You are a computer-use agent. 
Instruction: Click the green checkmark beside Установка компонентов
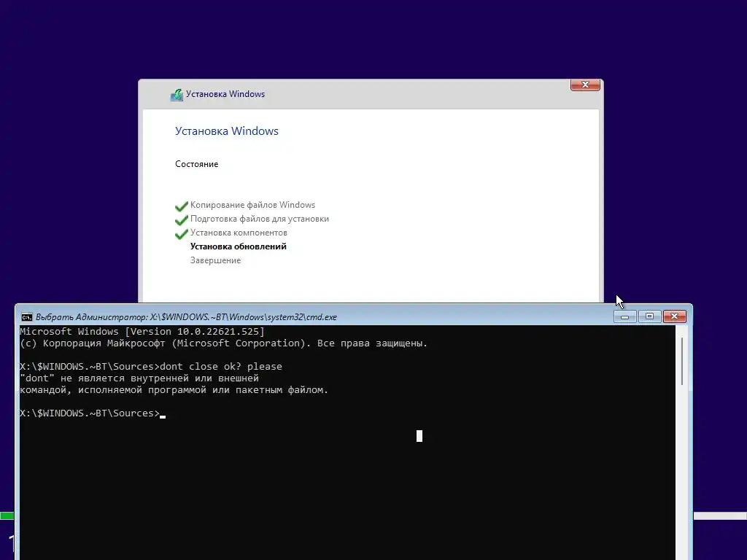[182, 234]
